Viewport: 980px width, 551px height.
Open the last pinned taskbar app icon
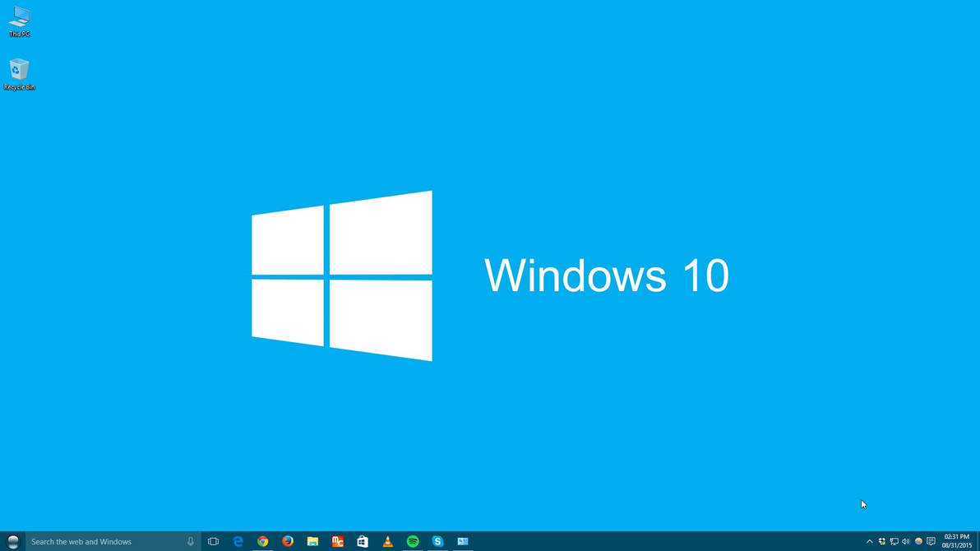[x=463, y=542]
